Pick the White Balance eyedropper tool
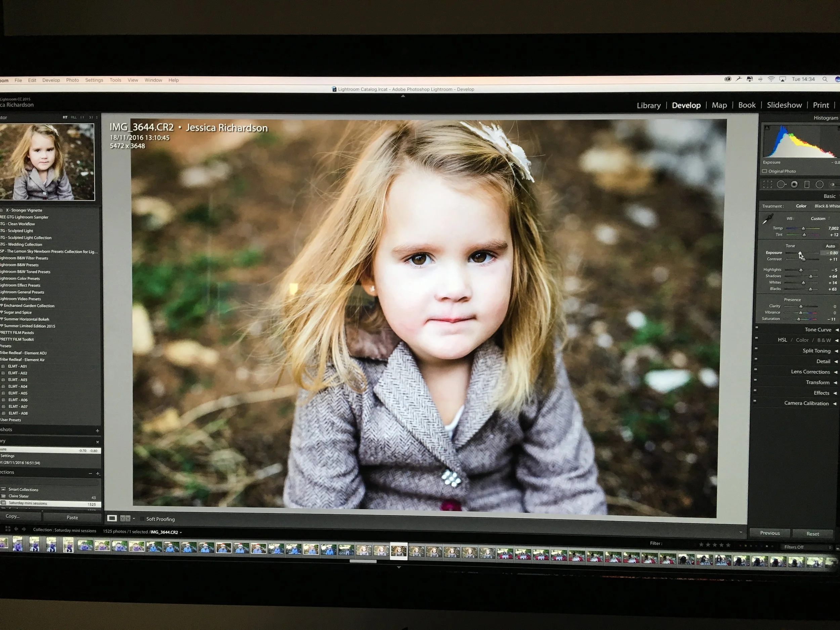Image resolution: width=840 pixels, height=630 pixels. point(768,219)
